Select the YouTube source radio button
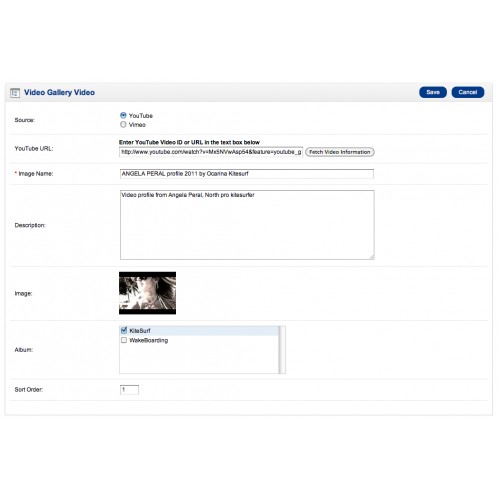The width and height of the screenshot is (500, 500). 123,115
